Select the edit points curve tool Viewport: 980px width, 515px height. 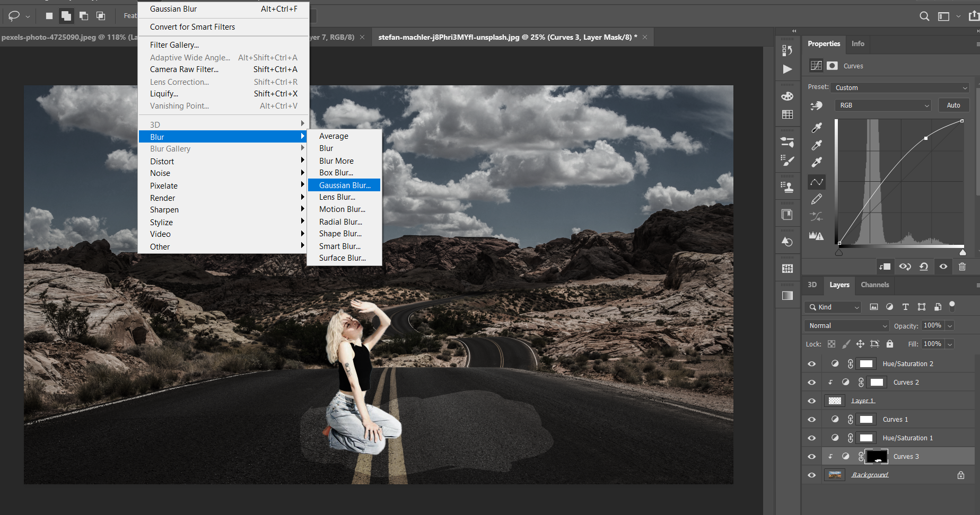(x=817, y=182)
